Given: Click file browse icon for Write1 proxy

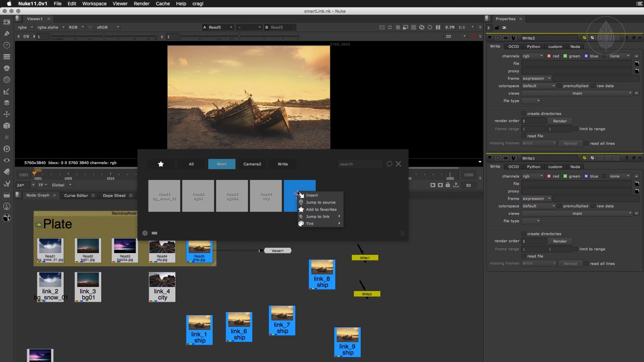Looking at the screenshot, I should pos(637,191).
